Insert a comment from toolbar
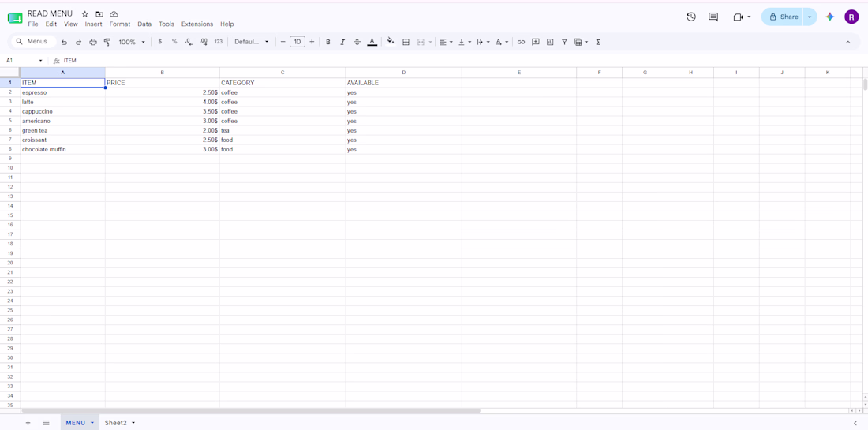The image size is (868, 430). (535, 42)
